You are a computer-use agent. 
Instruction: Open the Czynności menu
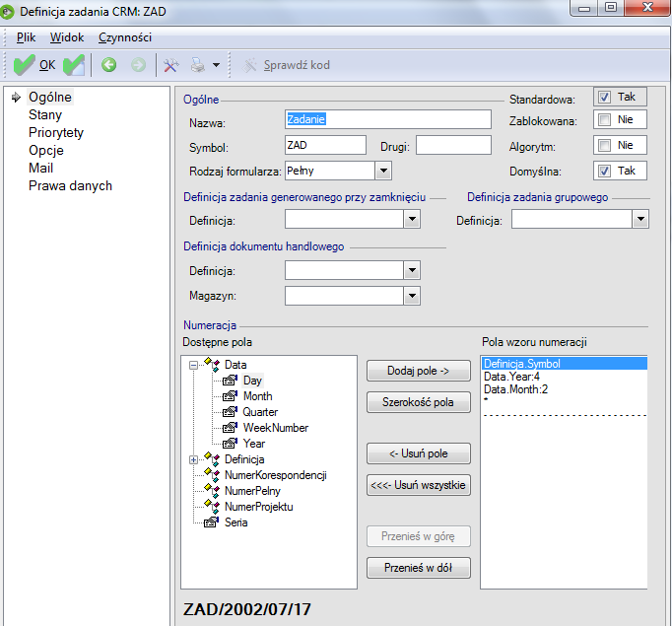coord(125,37)
